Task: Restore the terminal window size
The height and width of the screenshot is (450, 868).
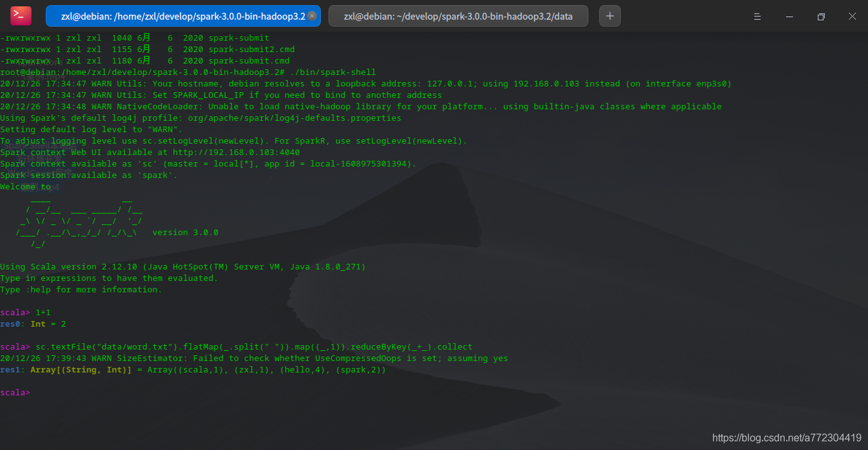Action: point(821,17)
